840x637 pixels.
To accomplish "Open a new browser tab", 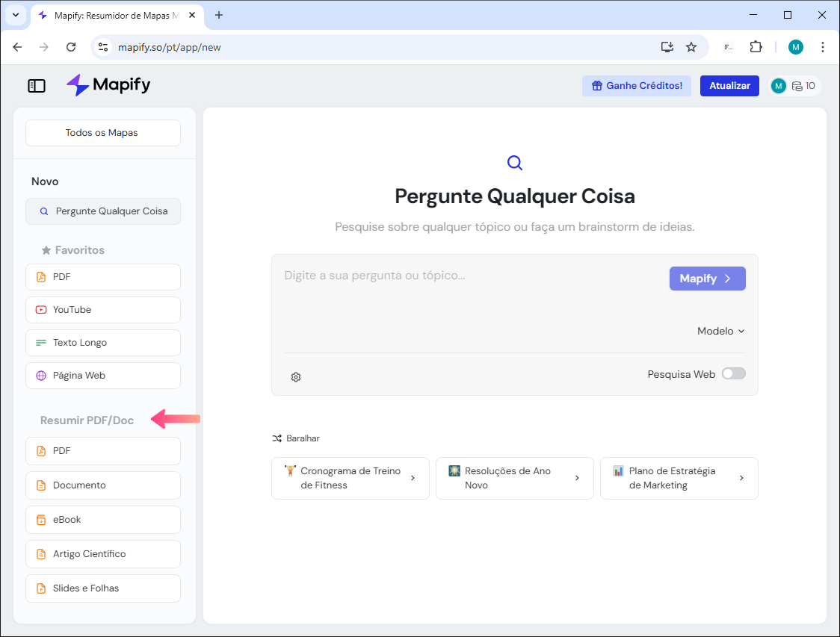I will (x=218, y=15).
